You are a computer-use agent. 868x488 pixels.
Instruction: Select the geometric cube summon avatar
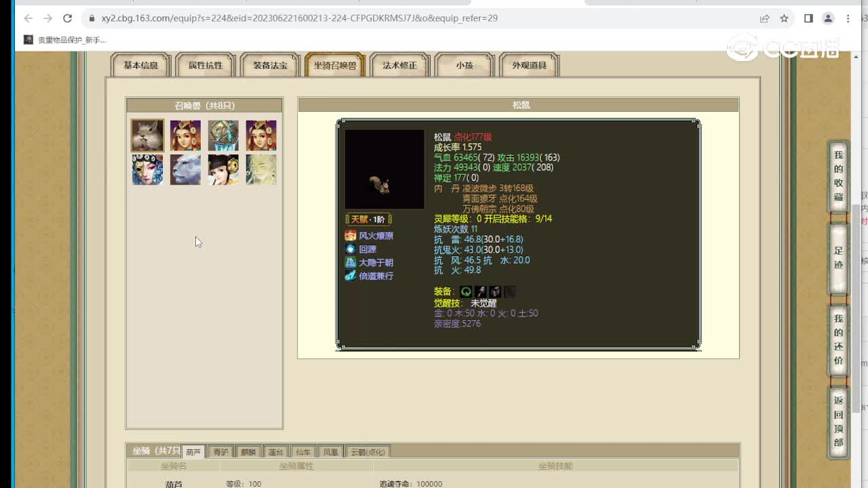[x=223, y=136]
